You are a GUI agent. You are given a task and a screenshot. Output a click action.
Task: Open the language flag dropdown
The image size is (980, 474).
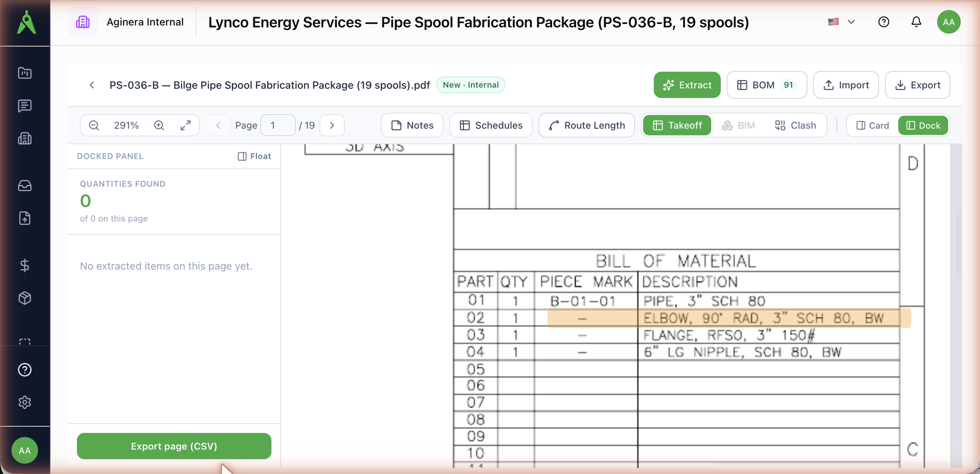click(841, 22)
